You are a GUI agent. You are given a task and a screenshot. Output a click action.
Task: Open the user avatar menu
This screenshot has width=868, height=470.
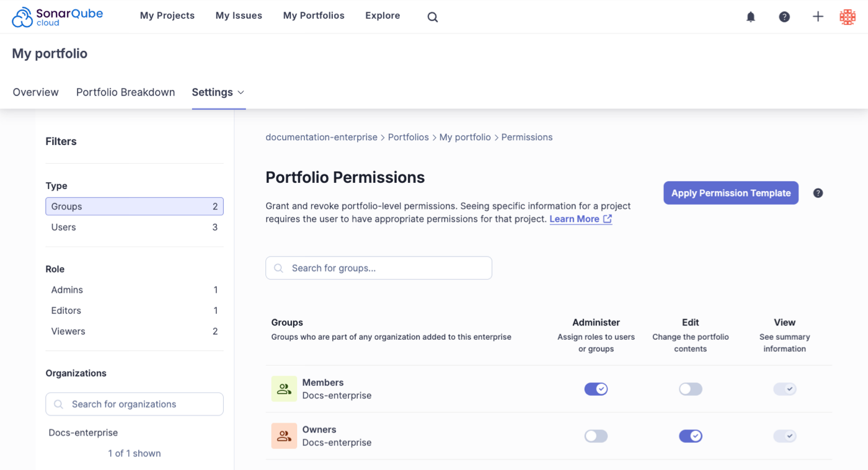pyautogui.click(x=848, y=17)
